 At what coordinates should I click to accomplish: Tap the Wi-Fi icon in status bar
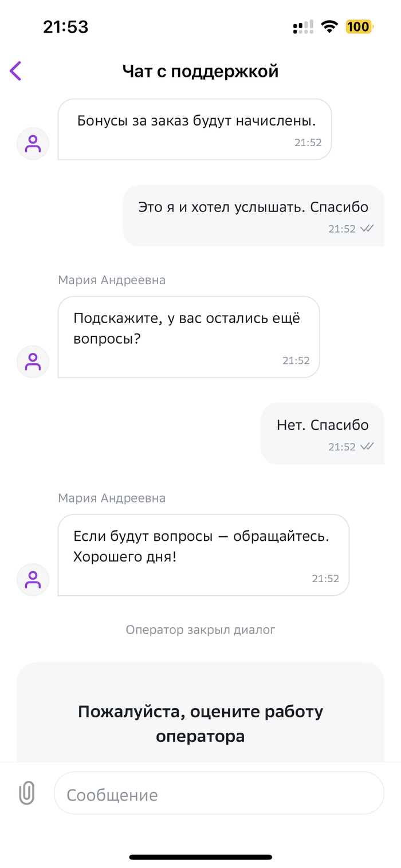[329, 26]
